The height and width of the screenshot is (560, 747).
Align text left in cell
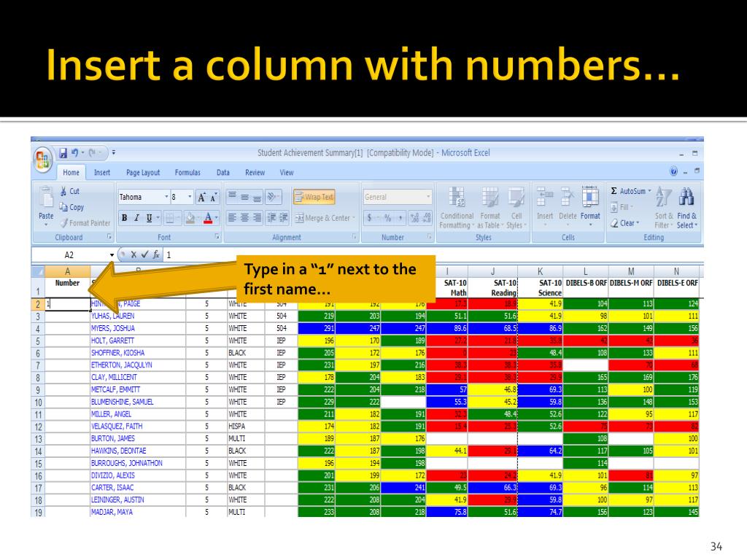(x=232, y=218)
